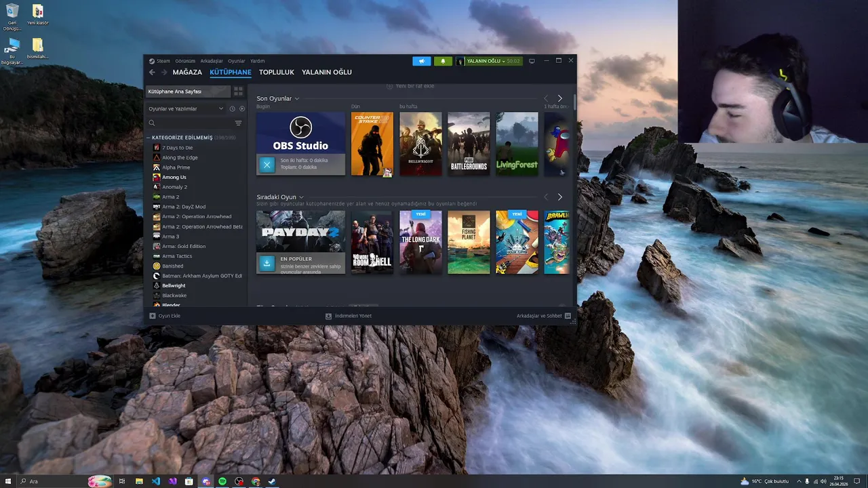Open the YALANIN OĞLU profile tab

click(327, 72)
